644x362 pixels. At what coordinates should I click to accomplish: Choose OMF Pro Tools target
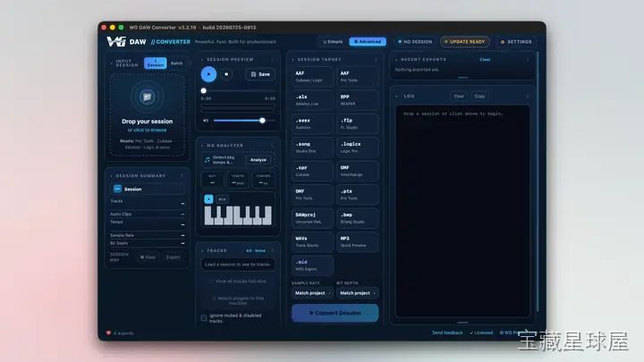pos(312,194)
